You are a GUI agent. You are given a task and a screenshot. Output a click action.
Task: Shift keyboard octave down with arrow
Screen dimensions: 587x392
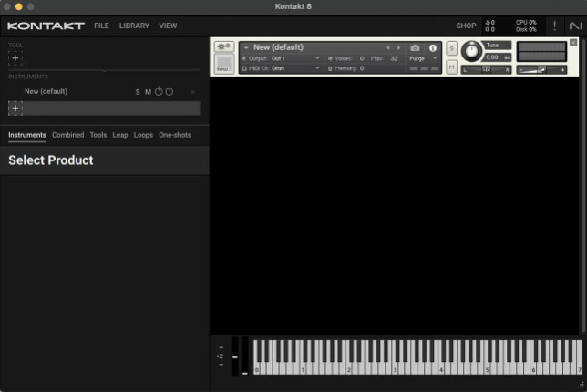[221, 365]
